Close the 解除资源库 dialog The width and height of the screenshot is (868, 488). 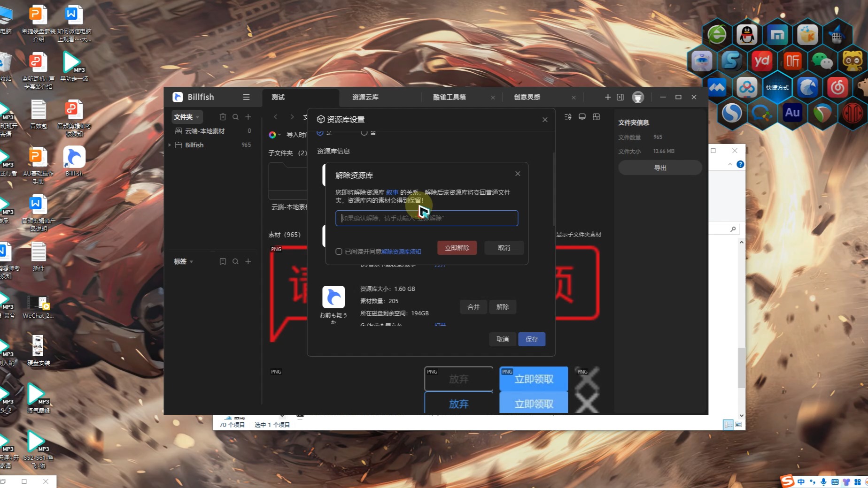pos(518,174)
